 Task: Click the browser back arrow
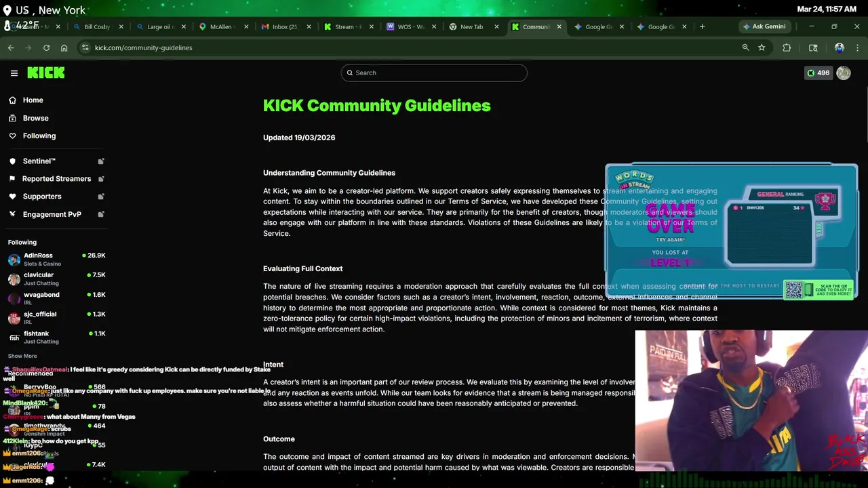(11, 47)
